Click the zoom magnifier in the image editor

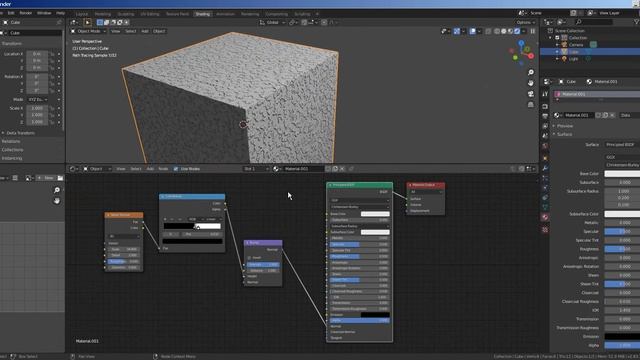point(57,190)
